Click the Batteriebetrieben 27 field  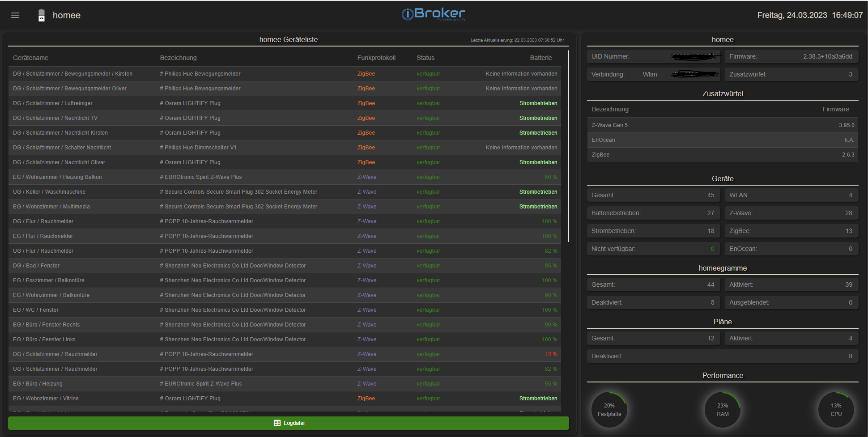pos(654,213)
